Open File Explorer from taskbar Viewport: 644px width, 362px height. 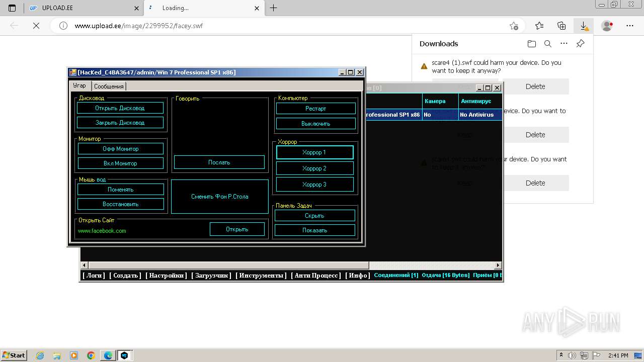click(x=57, y=355)
